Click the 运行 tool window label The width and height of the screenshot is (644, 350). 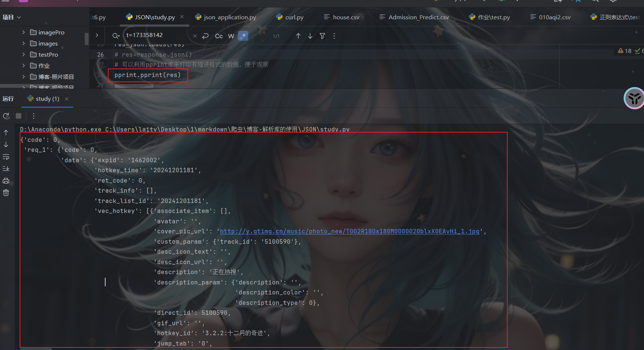(x=8, y=99)
